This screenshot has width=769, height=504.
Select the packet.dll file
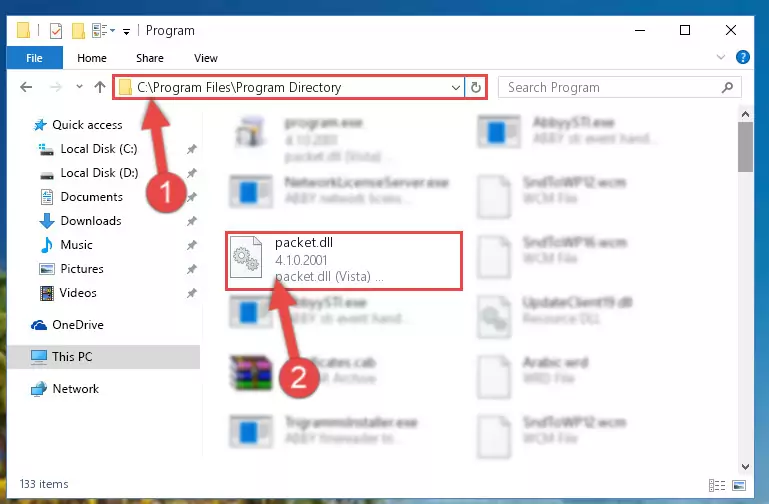coord(344,261)
